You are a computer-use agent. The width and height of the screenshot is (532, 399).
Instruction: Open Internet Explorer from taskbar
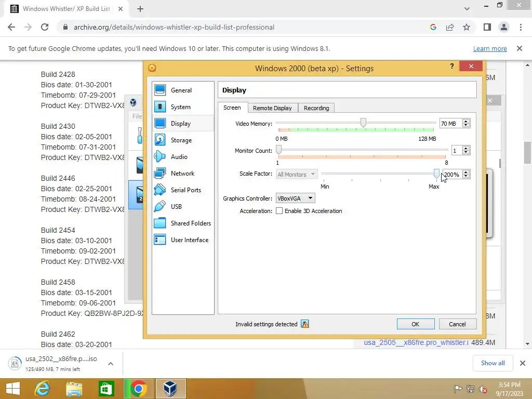(43, 389)
